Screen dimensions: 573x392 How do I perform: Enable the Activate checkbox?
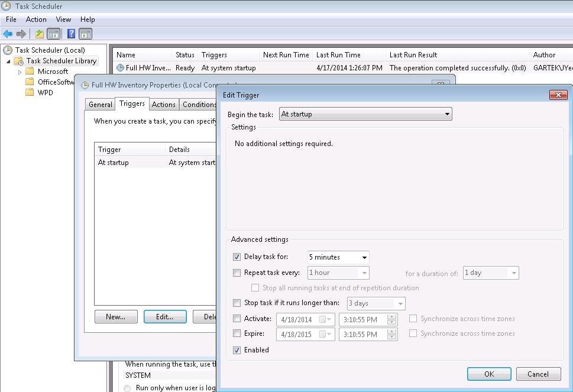click(237, 319)
